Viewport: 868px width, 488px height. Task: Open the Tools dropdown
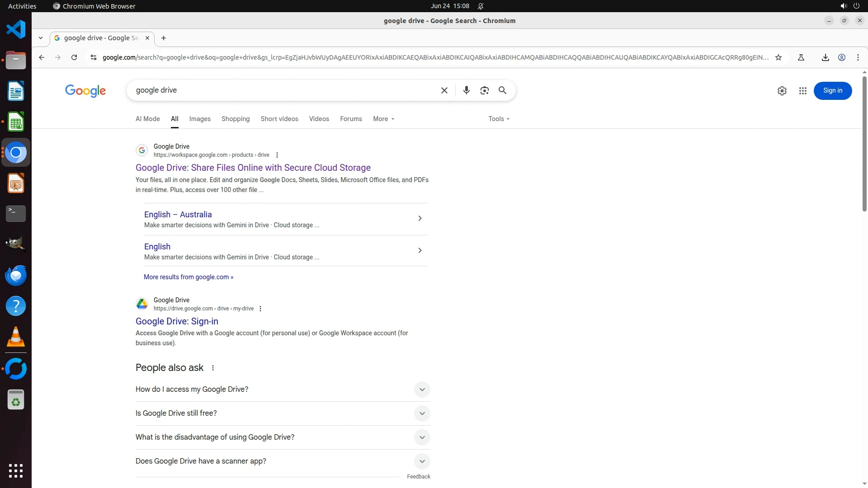498,119
